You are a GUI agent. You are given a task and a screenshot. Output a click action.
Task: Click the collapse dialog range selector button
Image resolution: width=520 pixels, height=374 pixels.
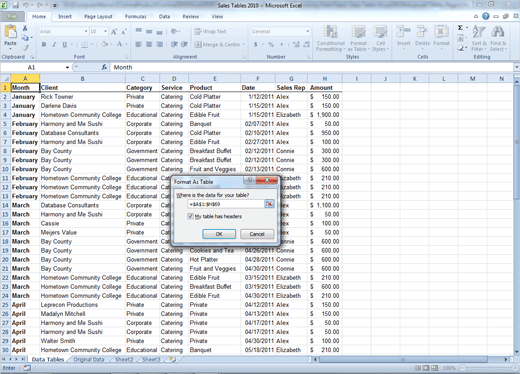pyautogui.click(x=269, y=204)
